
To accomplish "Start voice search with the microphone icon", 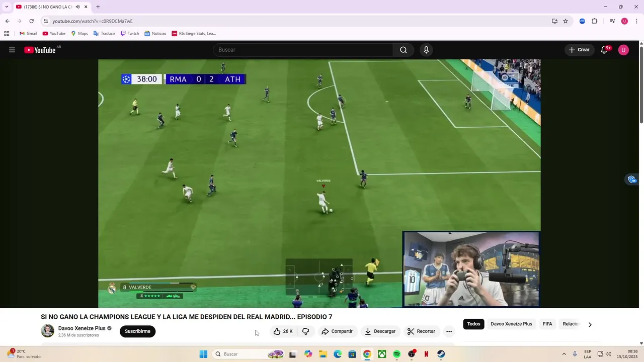I will 426,50.
